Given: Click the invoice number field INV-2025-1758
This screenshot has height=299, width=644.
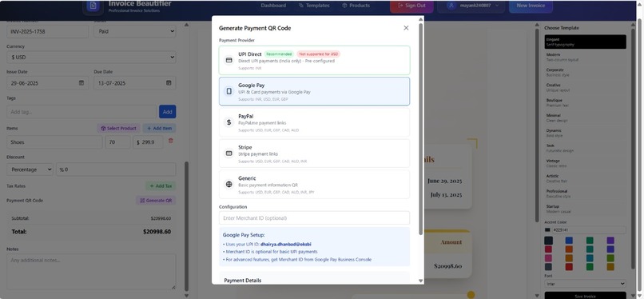Looking at the screenshot, I should (x=48, y=31).
